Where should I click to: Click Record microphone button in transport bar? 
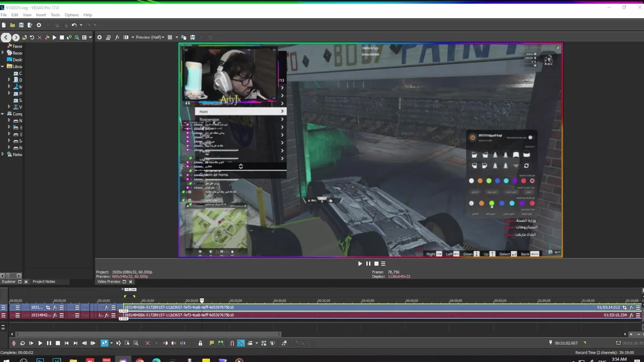14,343
